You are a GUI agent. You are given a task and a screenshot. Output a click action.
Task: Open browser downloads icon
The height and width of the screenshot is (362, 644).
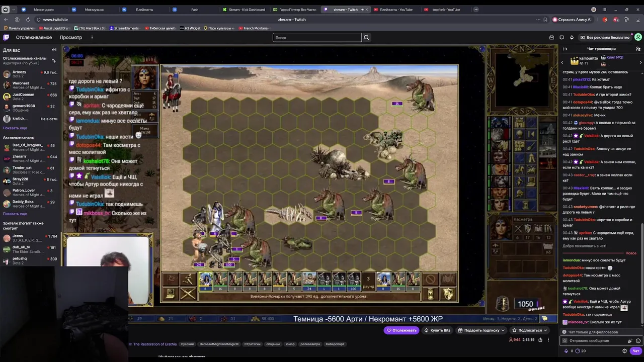[637, 20]
